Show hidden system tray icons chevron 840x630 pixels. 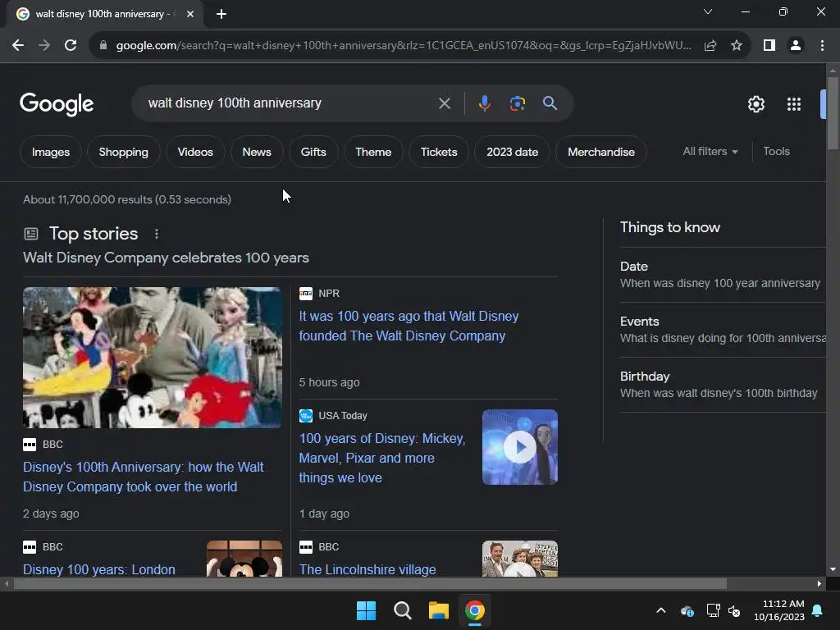pos(661,610)
